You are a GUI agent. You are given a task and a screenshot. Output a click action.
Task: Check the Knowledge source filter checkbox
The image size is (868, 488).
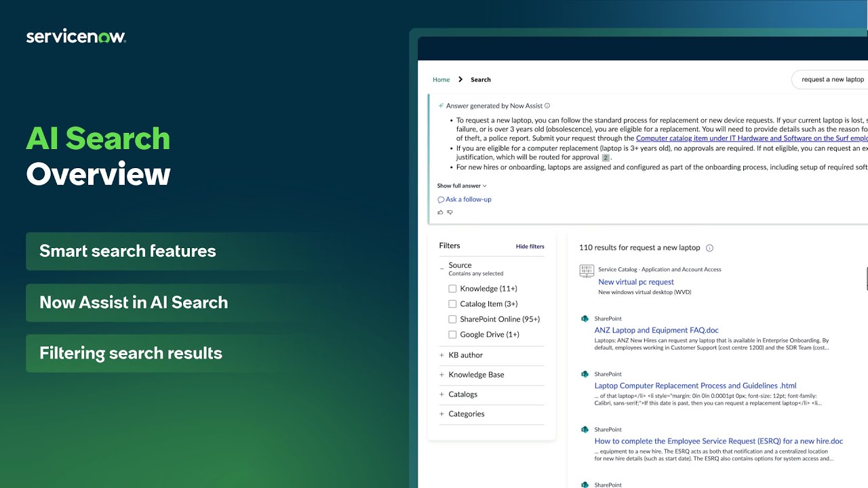[452, 288]
